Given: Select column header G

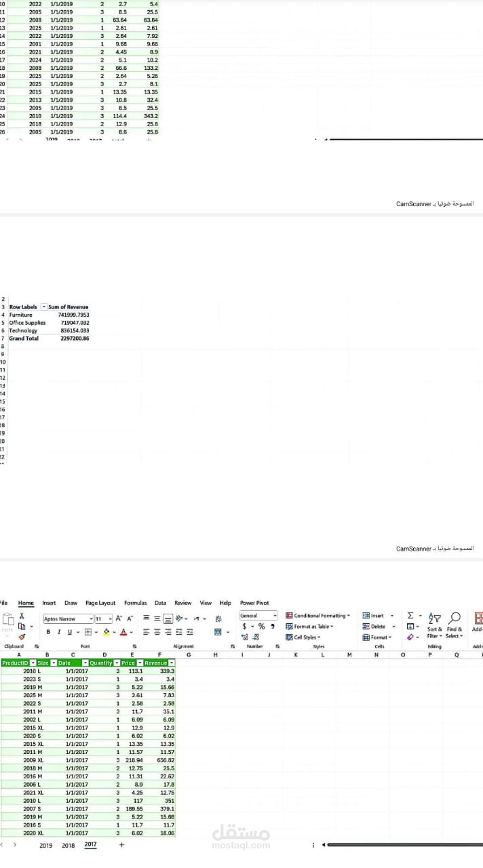Looking at the screenshot, I should pyautogui.click(x=188, y=654).
